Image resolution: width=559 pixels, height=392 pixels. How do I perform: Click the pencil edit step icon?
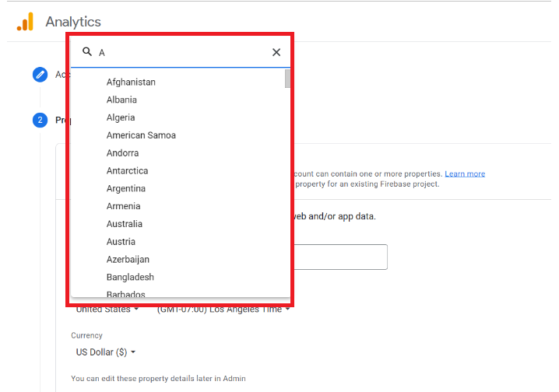(x=40, y=75)
